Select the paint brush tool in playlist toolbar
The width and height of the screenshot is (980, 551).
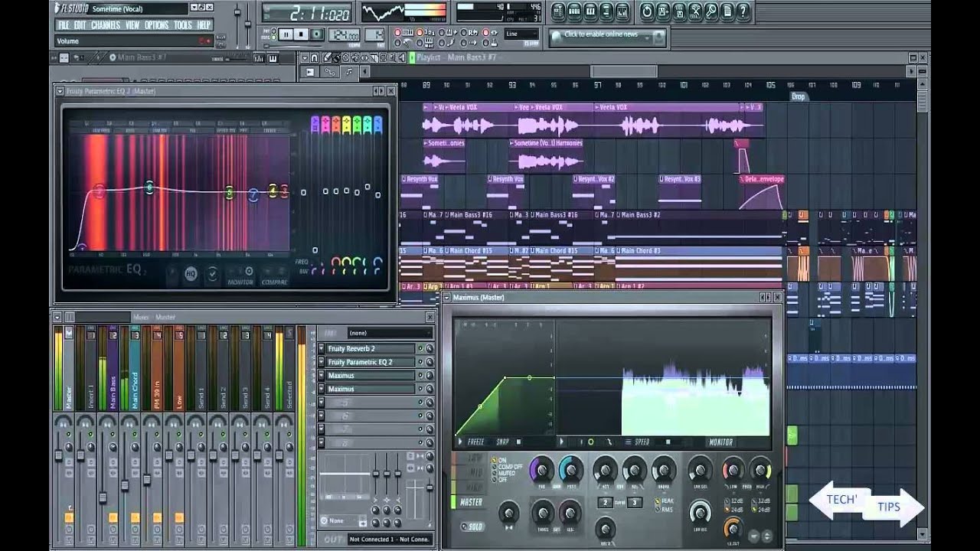[337, 57]
